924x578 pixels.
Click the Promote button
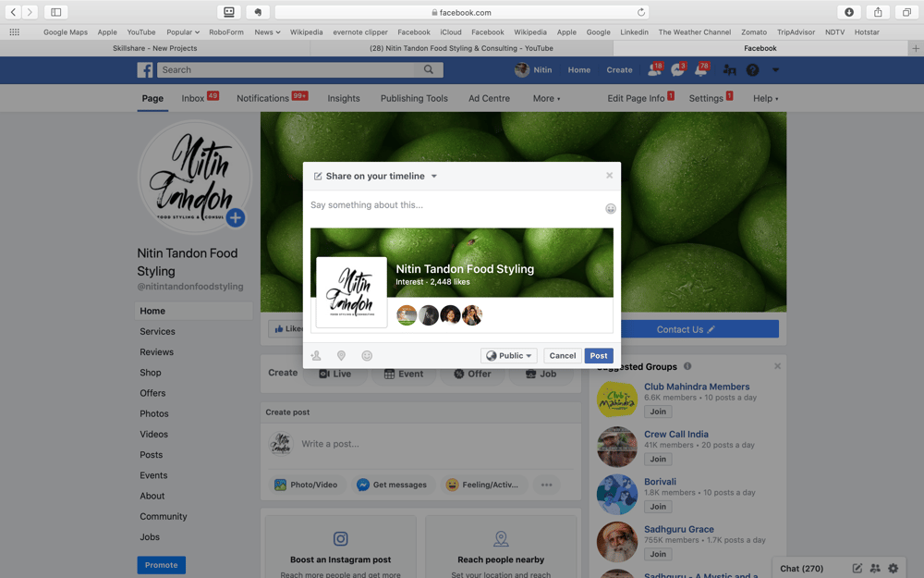(x=162, y=565)
